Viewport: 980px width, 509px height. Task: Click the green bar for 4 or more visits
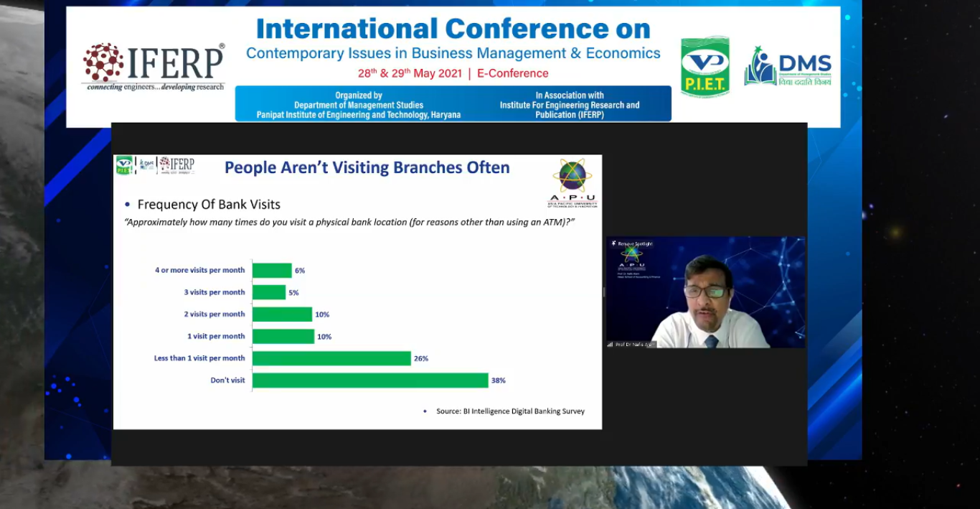tap(272, 271)
